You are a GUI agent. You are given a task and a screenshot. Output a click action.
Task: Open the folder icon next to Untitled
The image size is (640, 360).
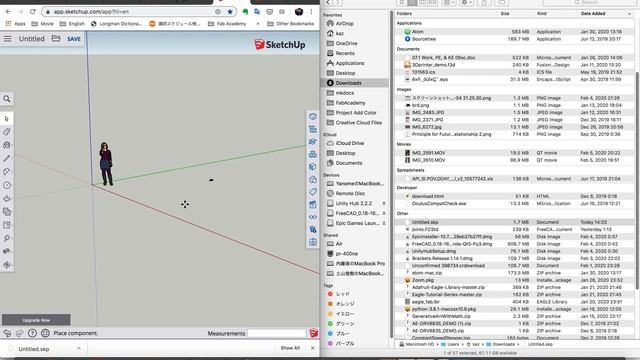[x=56, y=39]
